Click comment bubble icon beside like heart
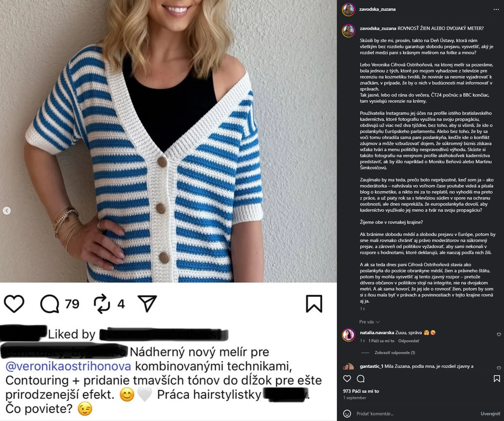The height and width of the screenshot is (421, 504). point(361,379)
